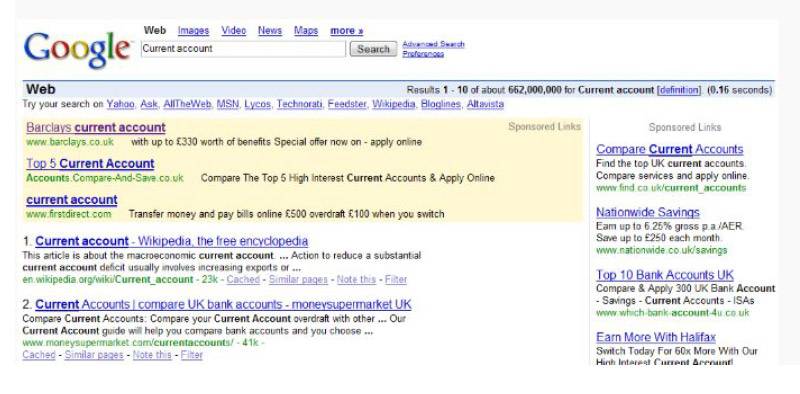
Task: Open the 'Barclays current account' sponsored link
Action: tap(96, 128)
